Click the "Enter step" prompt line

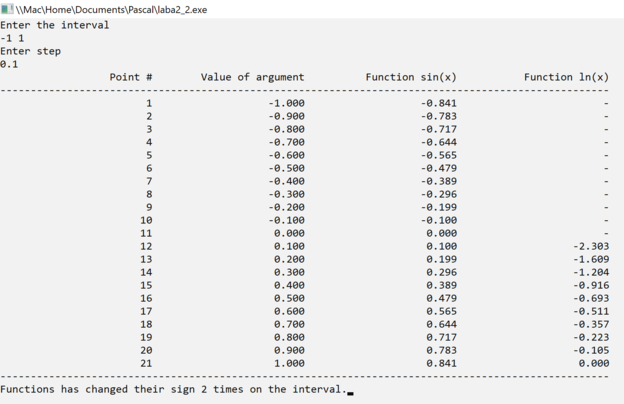(30, 51)
